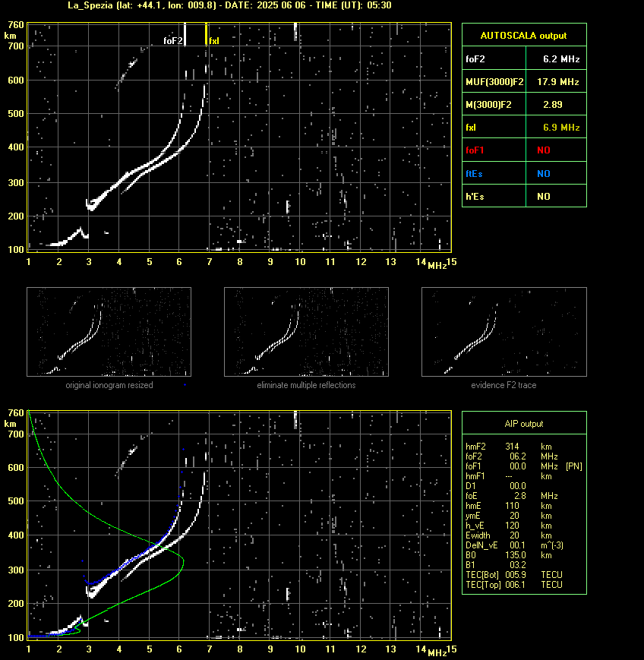Click the MHz axis unit label under upper ionogram
The height and width of the screenshot is (660, 644).
tap(437, 266)
